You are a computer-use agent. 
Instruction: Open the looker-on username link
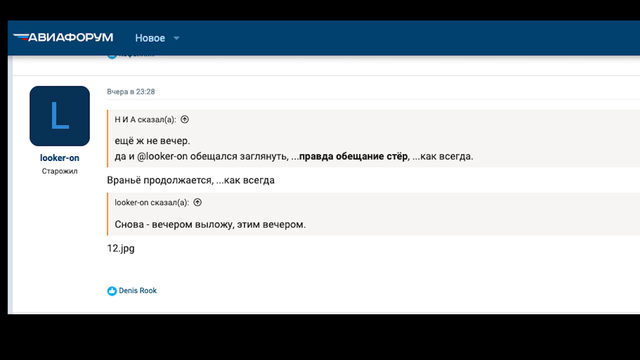click(60, 158)
